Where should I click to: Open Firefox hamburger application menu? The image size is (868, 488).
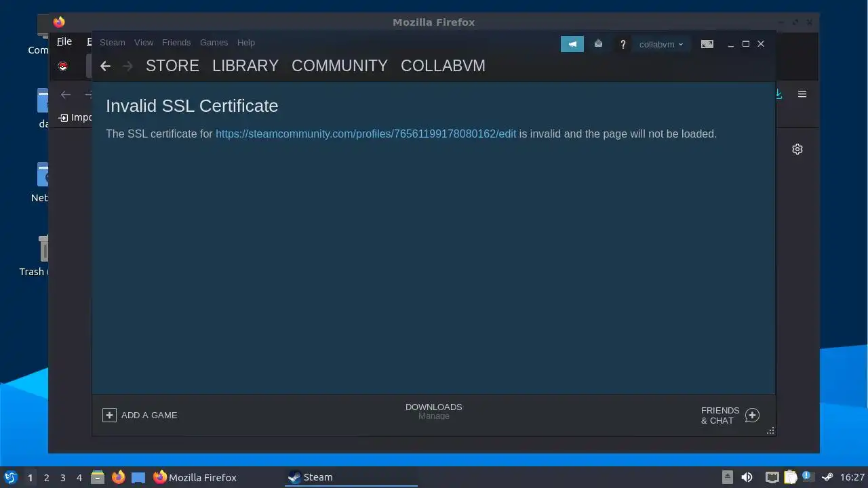[802, 94]
